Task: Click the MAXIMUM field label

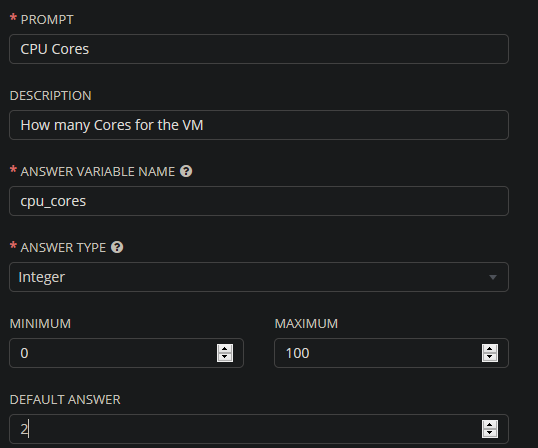Action: (306, 323)
